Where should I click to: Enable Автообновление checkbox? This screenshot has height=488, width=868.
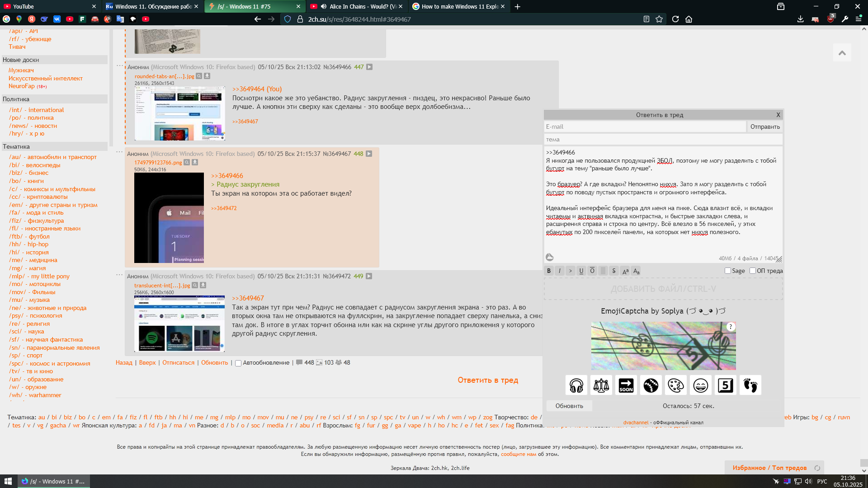[x=238, y=363]
